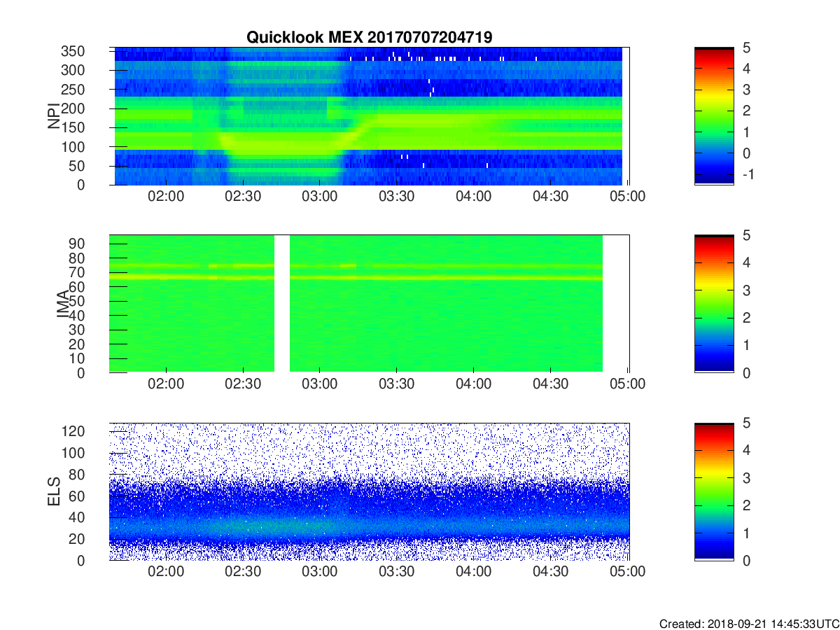Select the IMA y-axis label
Screen dimensions: 840x630
click(x=63, y=304)
